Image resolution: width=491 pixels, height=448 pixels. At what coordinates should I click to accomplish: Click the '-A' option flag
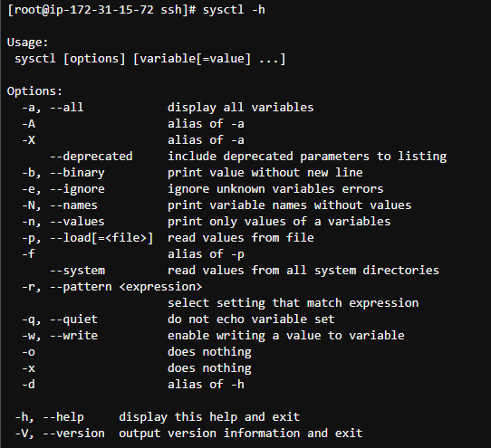[x=28, y=124]
